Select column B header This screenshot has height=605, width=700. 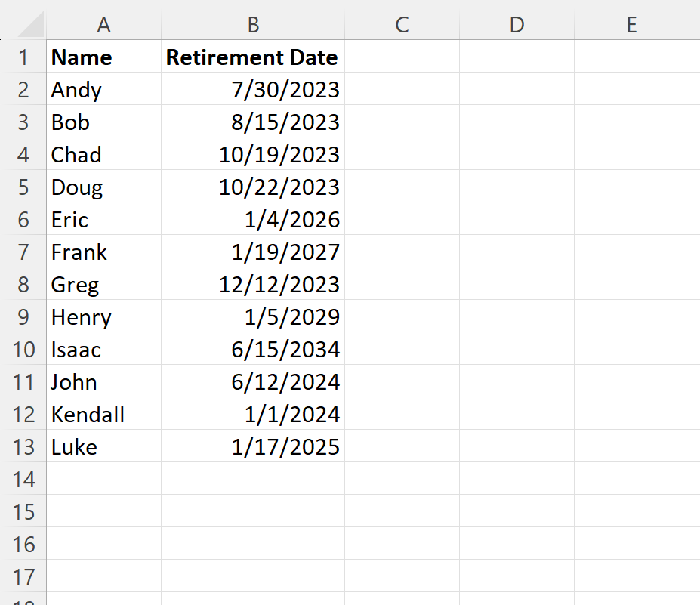pos(253,25)
